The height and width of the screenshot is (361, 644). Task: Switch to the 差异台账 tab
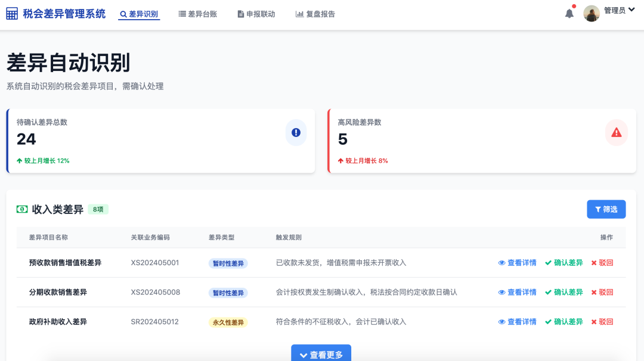197,14
